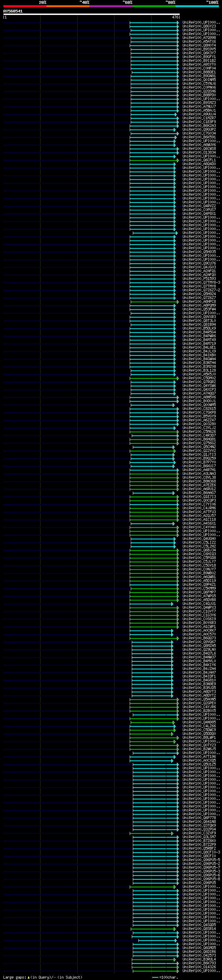222x980 pixels.
Task: Click the green alignment bar for A8HPC8
Action: tap(154, 302)
